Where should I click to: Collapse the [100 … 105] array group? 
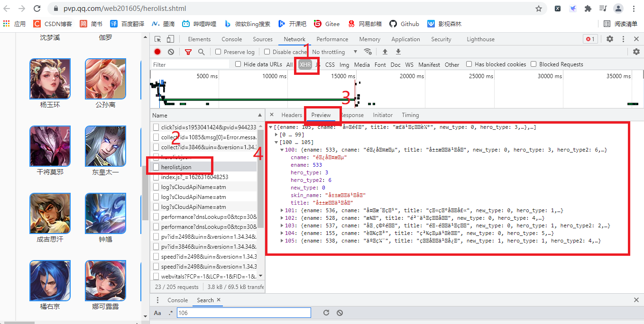click(x=277, y=142)
